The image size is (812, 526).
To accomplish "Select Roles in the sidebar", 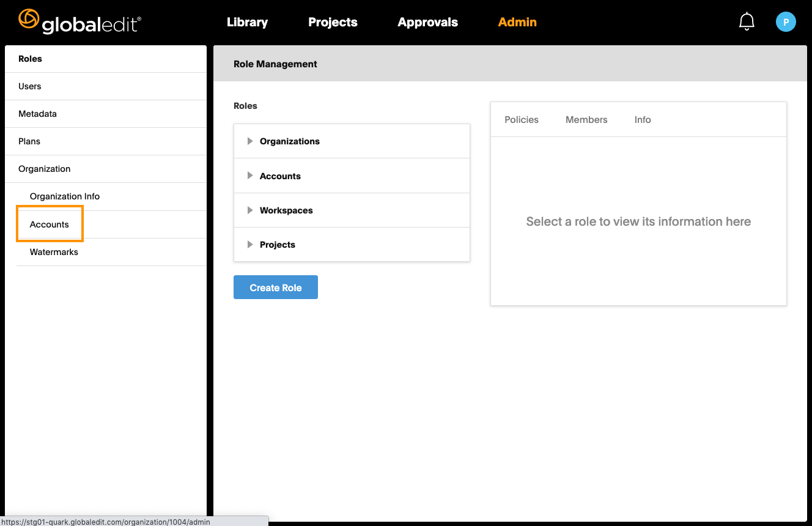I will tap(106, 59).
